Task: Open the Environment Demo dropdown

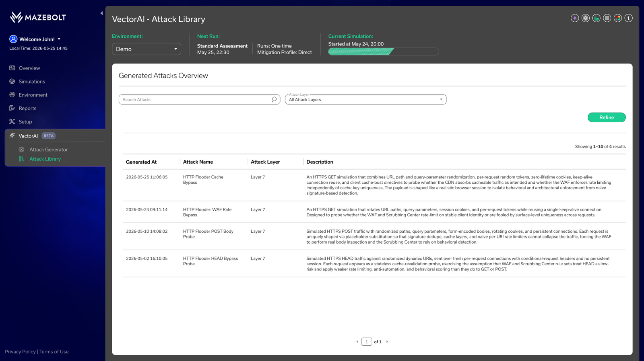Action: coord(147,49)
